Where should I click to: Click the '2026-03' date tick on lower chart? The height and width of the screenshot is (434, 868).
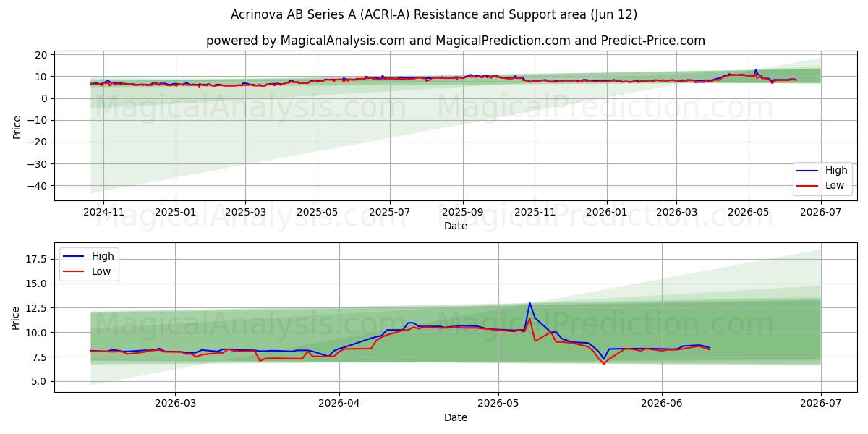174,404
